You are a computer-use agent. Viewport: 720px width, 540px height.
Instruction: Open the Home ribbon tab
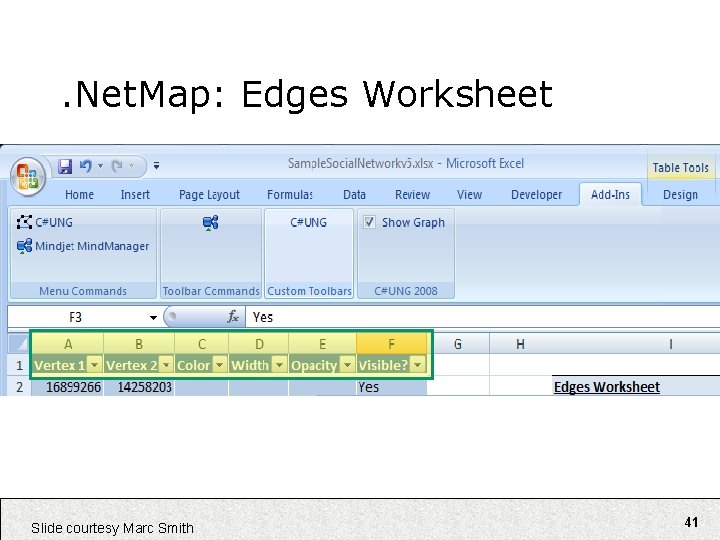coord(79,195)
